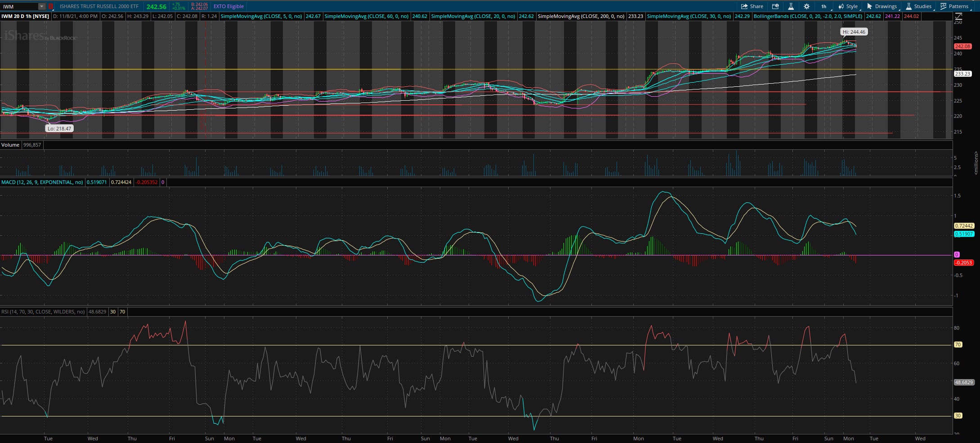980x443 pixels.
Task: Click the Volume study label
Action: pos(10,145)
